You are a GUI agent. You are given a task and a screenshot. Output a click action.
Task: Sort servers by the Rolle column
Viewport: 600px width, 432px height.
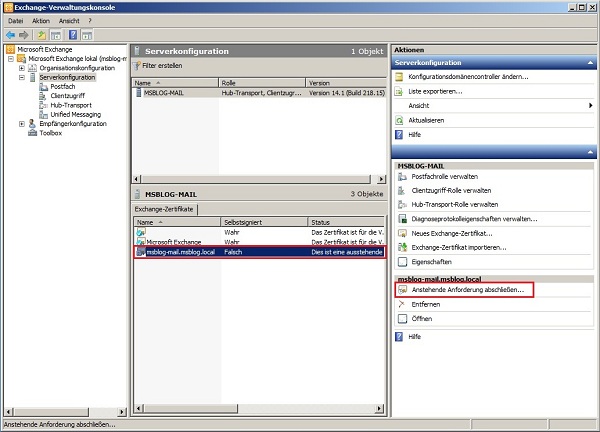coord(262,83)
